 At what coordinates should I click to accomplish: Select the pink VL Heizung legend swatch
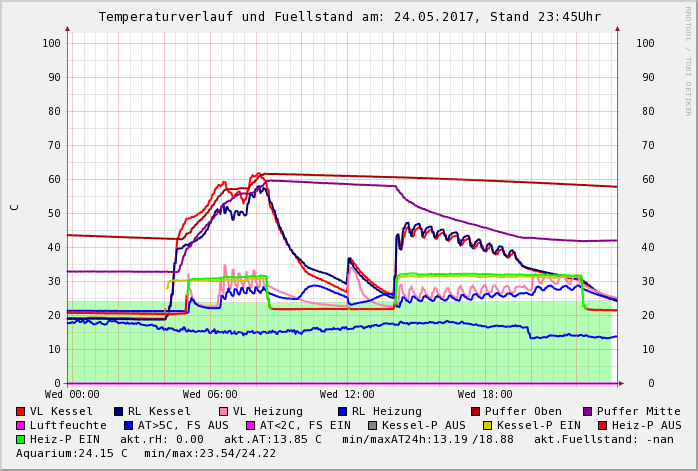[x=224, y=411]
